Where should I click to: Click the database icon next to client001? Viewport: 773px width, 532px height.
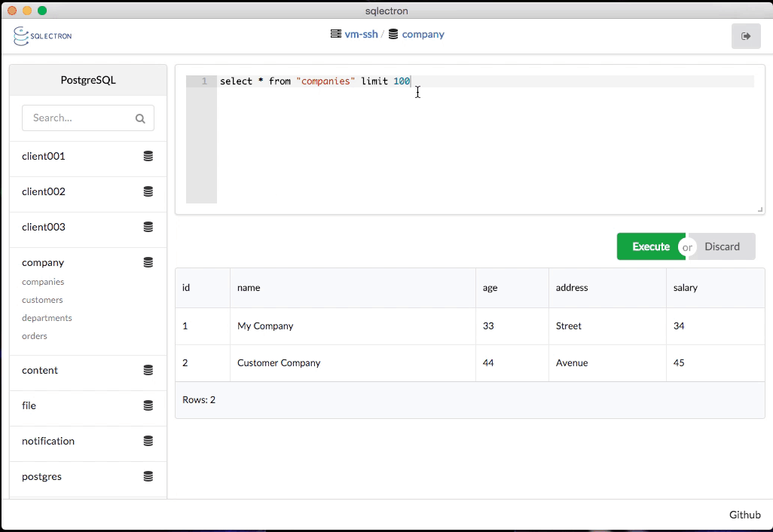coord(148,156)
